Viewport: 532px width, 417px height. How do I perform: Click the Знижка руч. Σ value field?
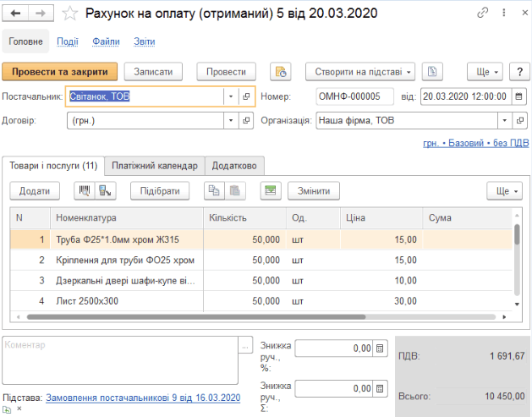[x=334, y=388]
